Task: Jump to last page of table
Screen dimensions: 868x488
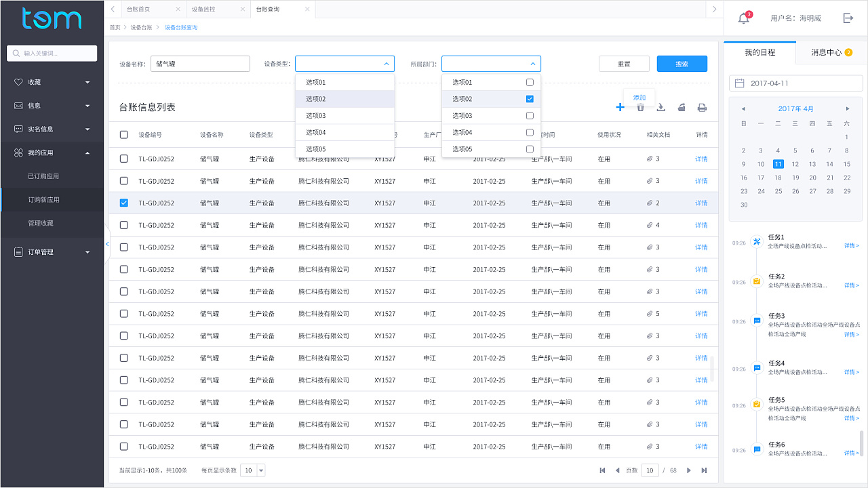Action: click(x=704, y=470)
